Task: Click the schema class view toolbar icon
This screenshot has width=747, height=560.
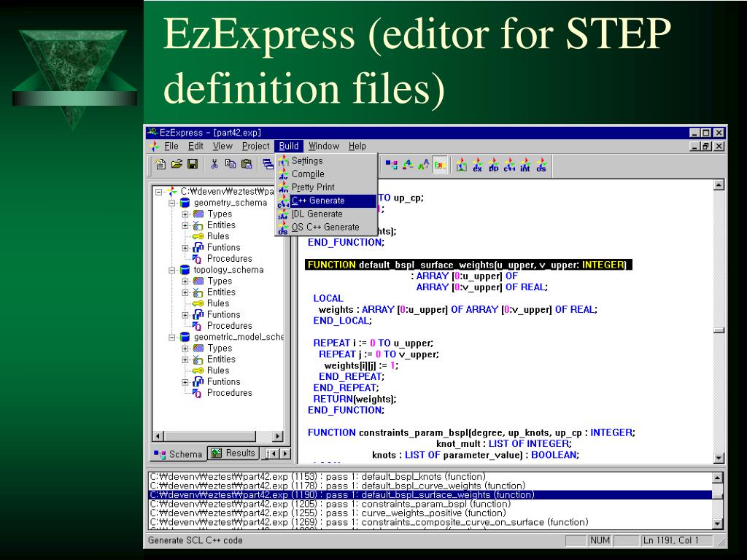Action: pyautogui.click(x=392, y=166)
